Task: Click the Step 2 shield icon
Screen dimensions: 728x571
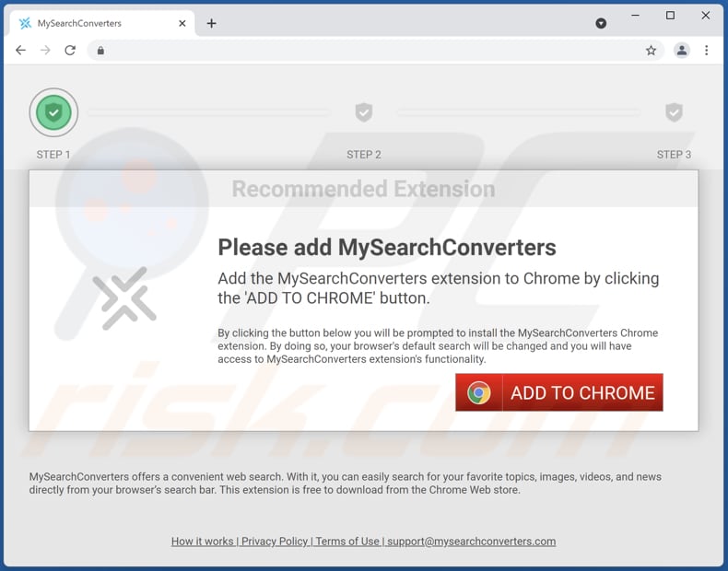Action: click(x=363, y=112)
